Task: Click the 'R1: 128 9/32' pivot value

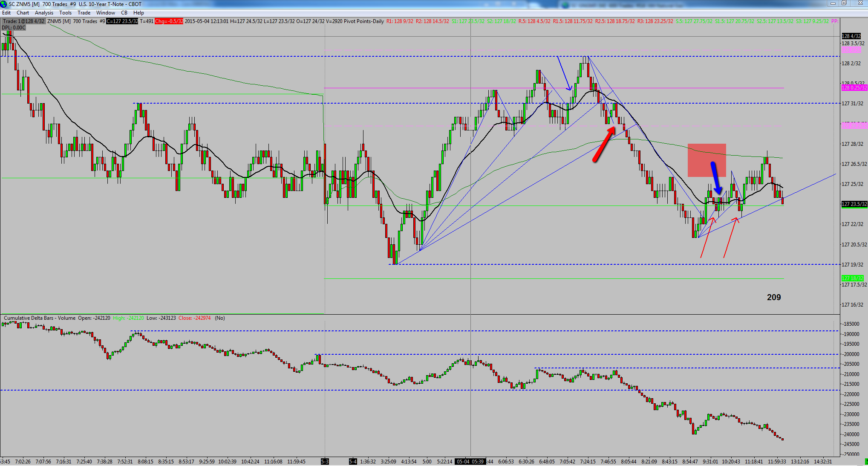Action: click(400, 21)
